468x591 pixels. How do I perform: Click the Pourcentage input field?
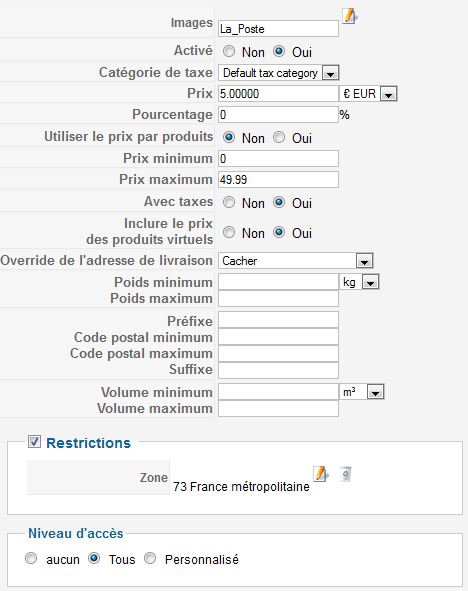click(x=278, y=115)
